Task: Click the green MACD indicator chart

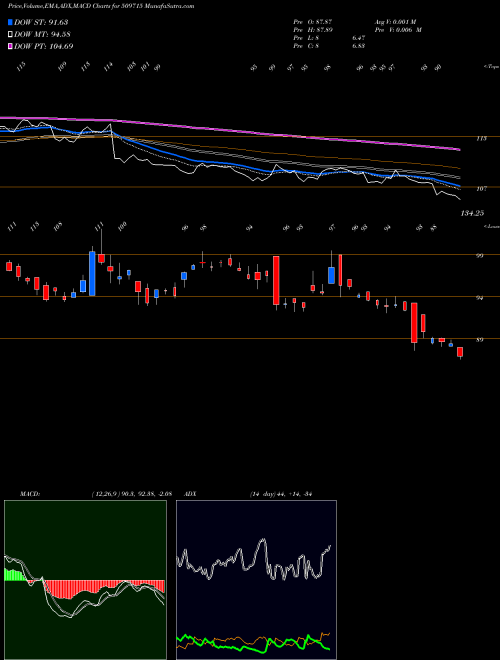Action: point(85,580)
